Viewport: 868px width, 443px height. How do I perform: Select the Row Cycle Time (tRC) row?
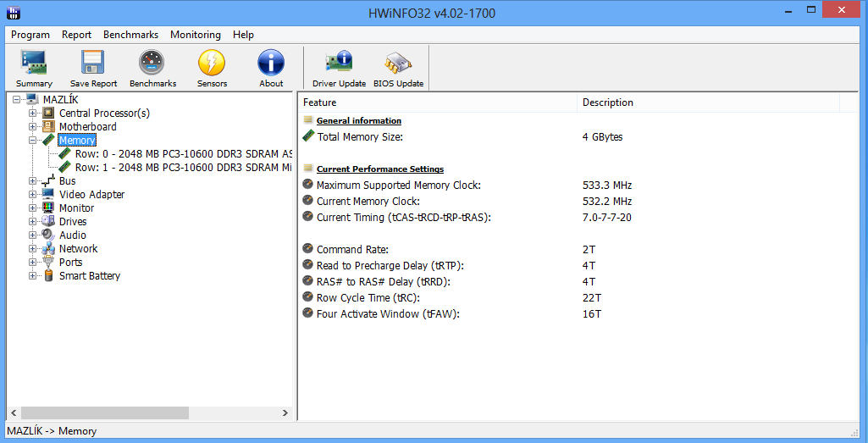576,298
